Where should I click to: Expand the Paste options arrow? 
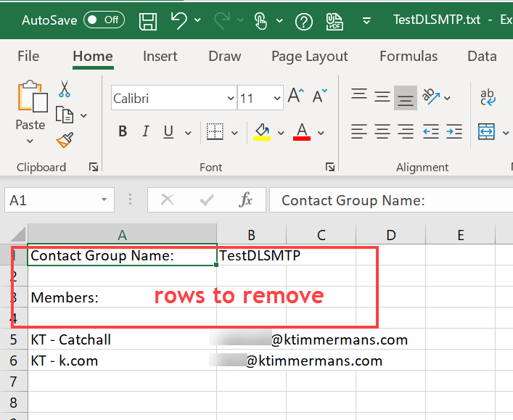tap(30, 141)
